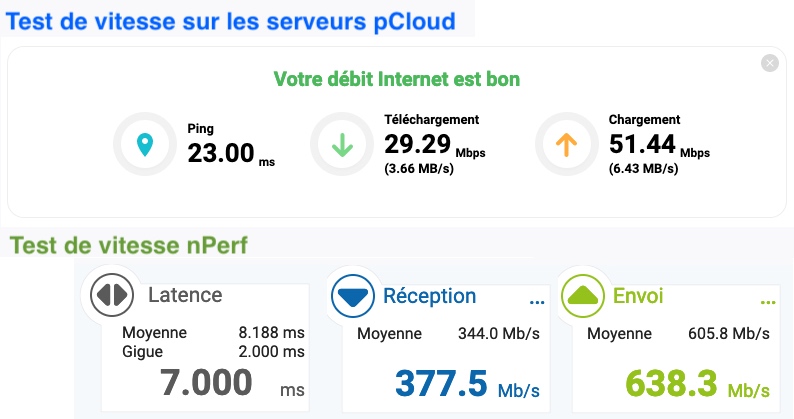
Task: Click the nPerf latency arrows icon
Action: click(x=112, y=295)
